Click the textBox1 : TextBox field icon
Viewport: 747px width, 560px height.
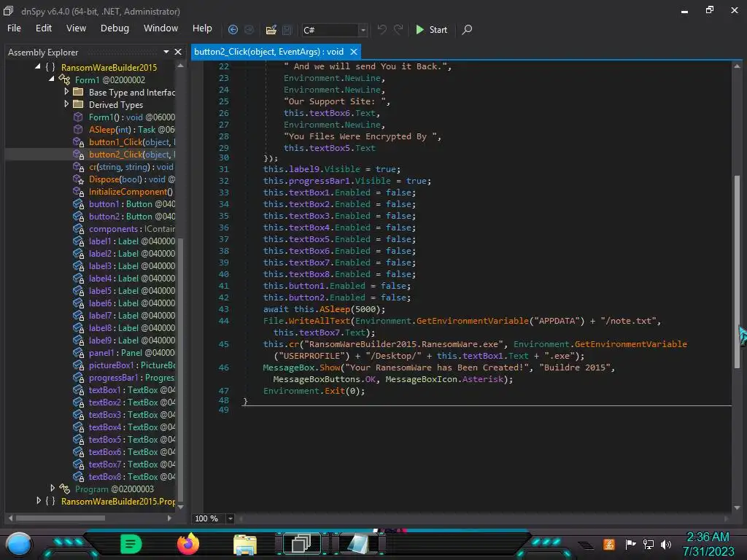click(79, 389)
